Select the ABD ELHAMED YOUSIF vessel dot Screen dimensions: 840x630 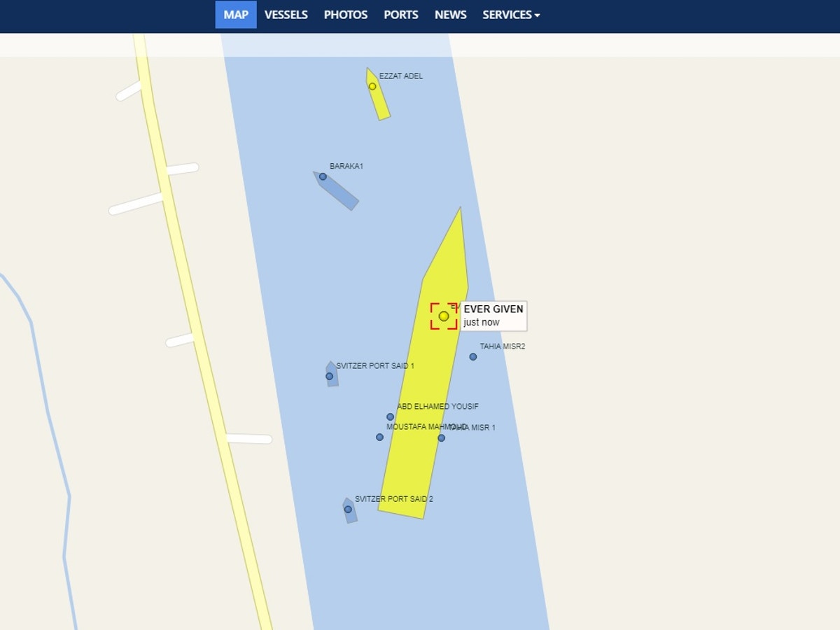[391, 417]
